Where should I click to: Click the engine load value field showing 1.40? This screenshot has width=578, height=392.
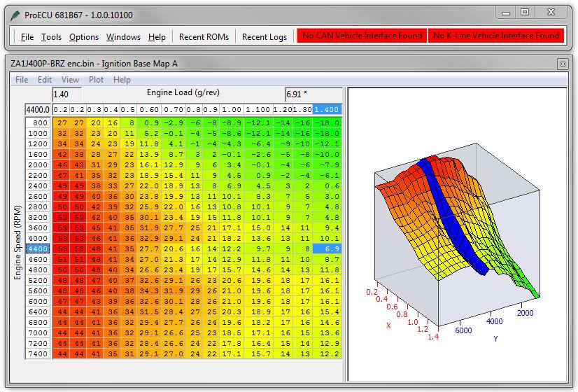(x=67, y=94)
